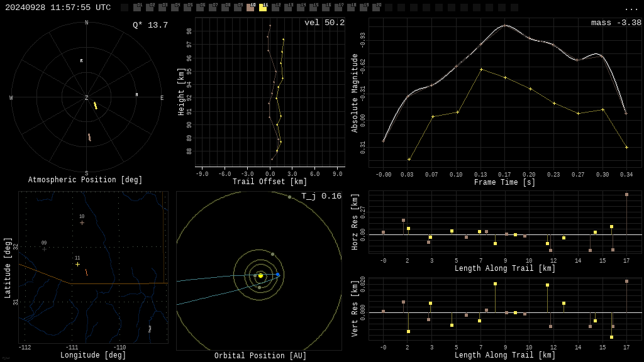Select station square 07 in the top bar
Image resolution: width=644 pixels, height=362 pixels.
(213, 8)
